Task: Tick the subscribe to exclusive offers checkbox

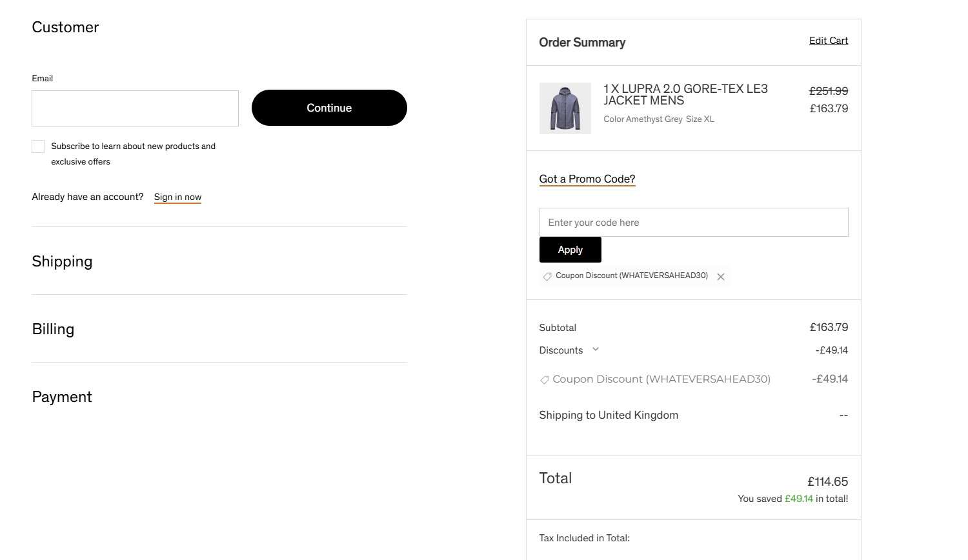Action: click(38, 146)
